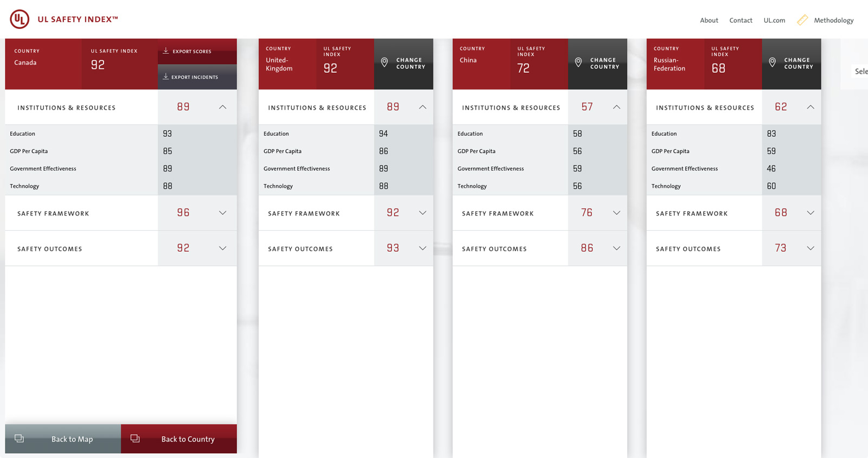Expand Russian Federation's Safety Outcomes section
Screen dimensions: 868x458
810,249
